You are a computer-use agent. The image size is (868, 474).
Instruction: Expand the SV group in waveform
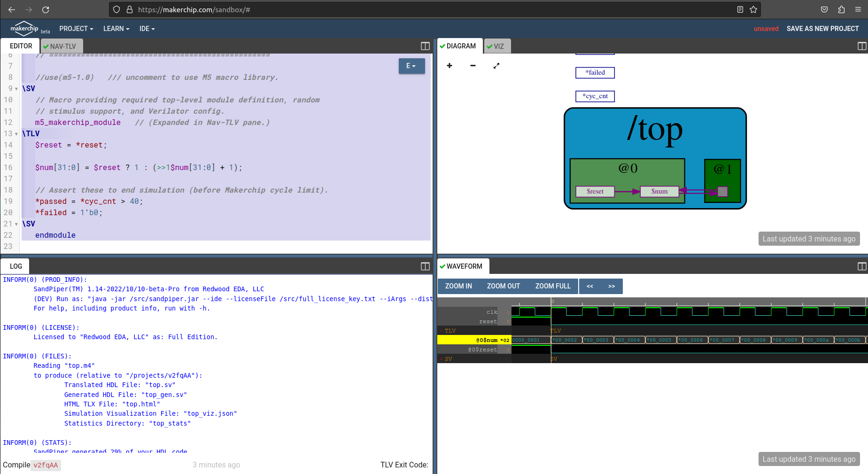pos(442,359)
